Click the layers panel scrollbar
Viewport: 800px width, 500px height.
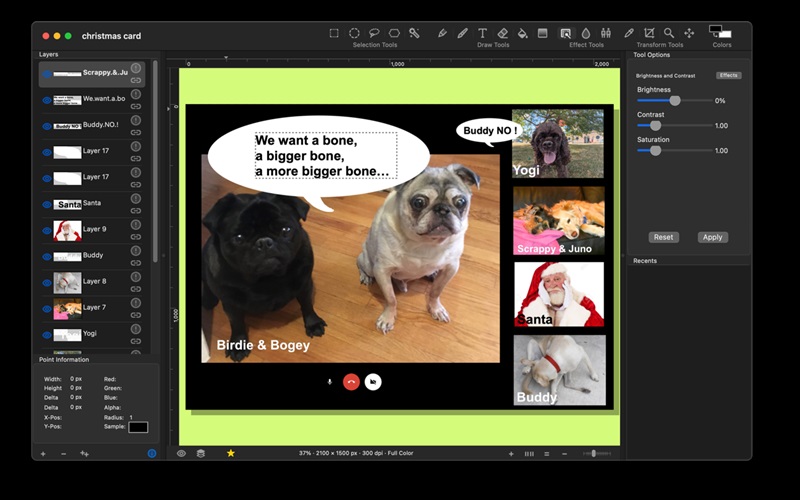point(155,161)
